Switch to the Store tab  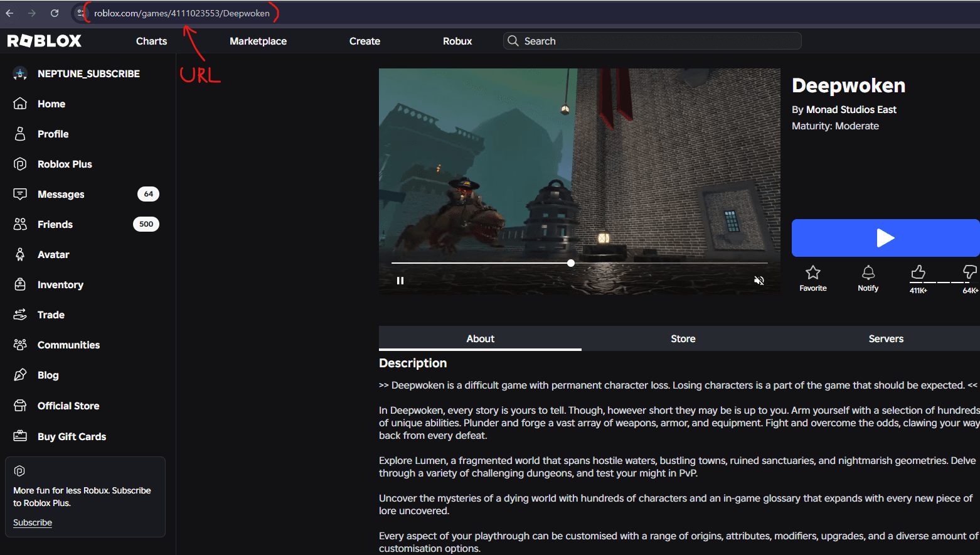[683, 338]
